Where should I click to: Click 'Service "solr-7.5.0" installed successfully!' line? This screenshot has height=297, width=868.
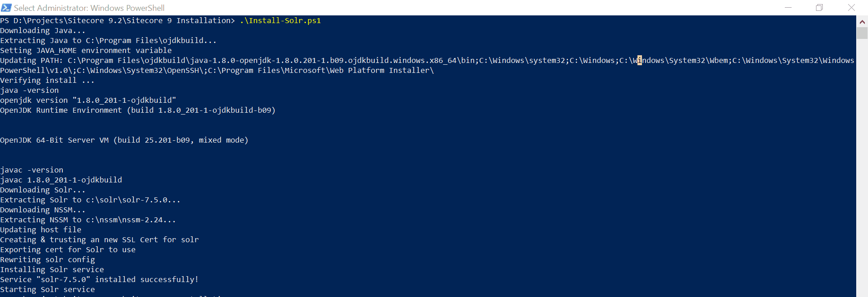click(99, 279)
